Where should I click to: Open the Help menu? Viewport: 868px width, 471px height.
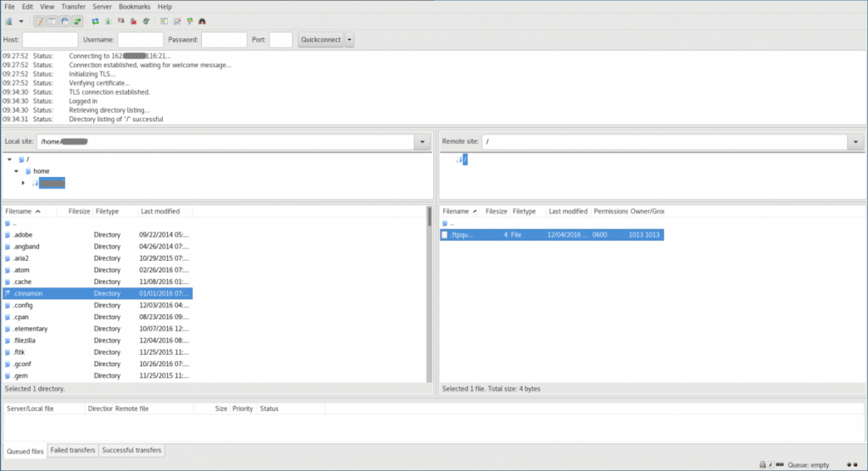[164, 7]
